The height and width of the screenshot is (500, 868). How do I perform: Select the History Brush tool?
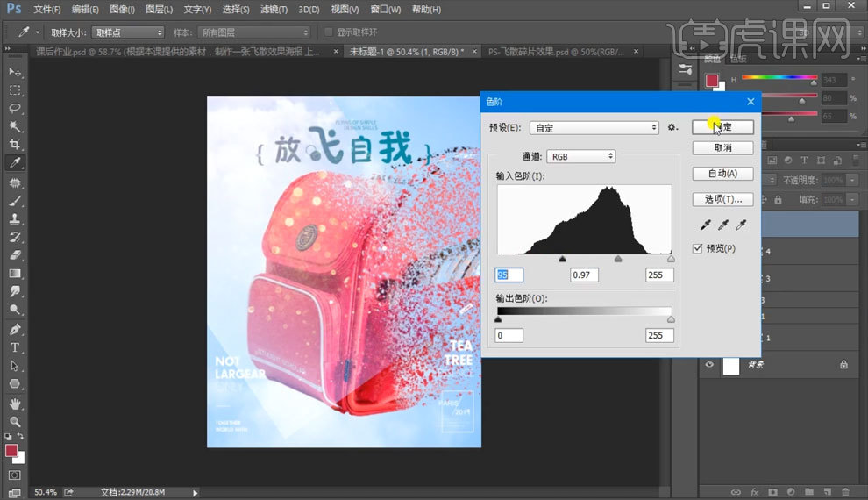click(x=15, y=238)
